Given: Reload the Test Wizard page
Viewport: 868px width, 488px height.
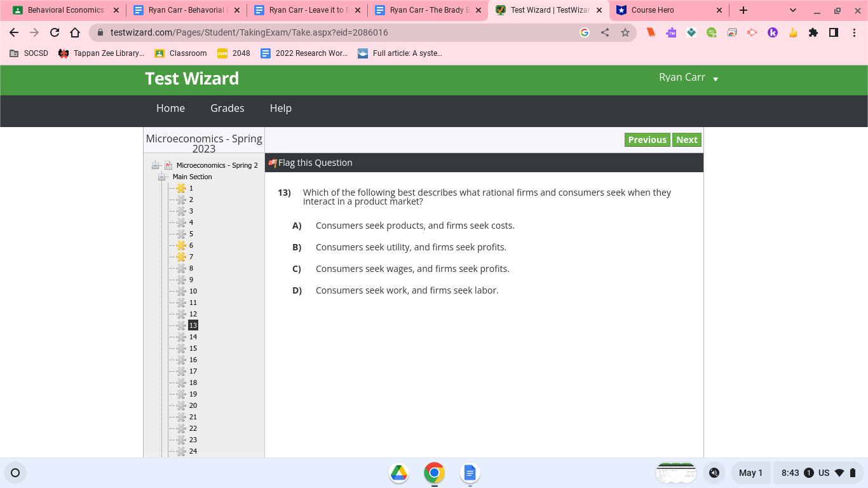Looking at the screenshot, I should [55, 32].
